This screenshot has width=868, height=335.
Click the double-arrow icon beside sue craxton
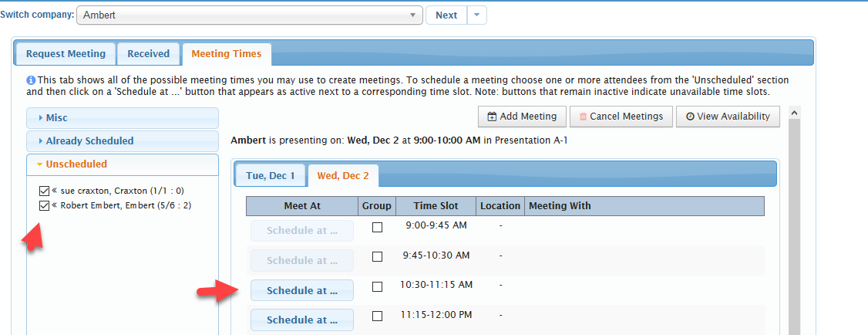(x=55, y=190)
